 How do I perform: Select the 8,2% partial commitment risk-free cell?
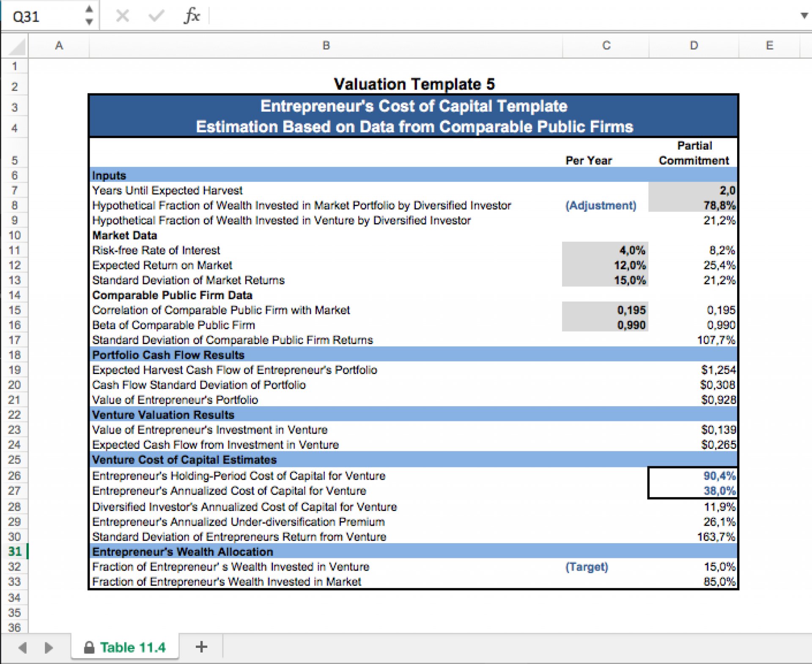pos(693,250)
